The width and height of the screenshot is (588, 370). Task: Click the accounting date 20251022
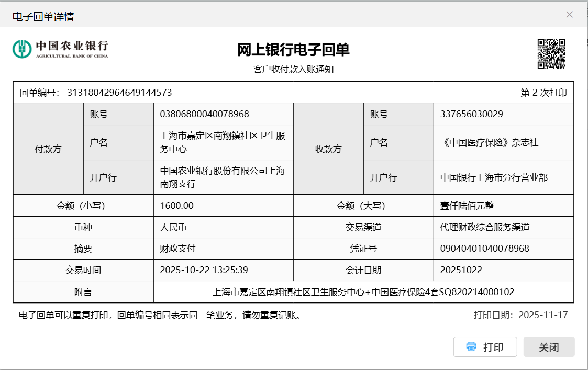click(x=461, y=270)
